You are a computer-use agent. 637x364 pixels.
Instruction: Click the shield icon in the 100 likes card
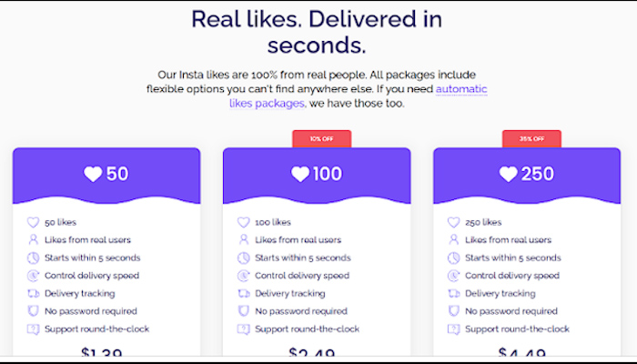tap(244, 311)
